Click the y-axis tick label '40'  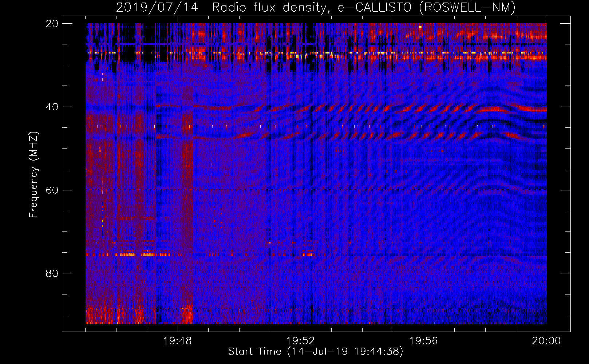click(x=52, y=107)
